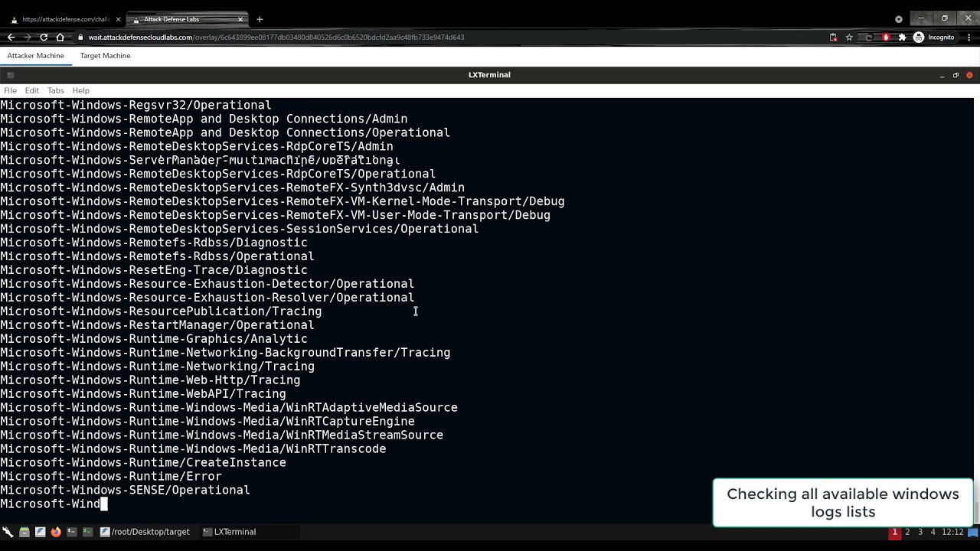Switch to workspace 2 in pager
The image size is (980, 551).
tap(907, 532)
